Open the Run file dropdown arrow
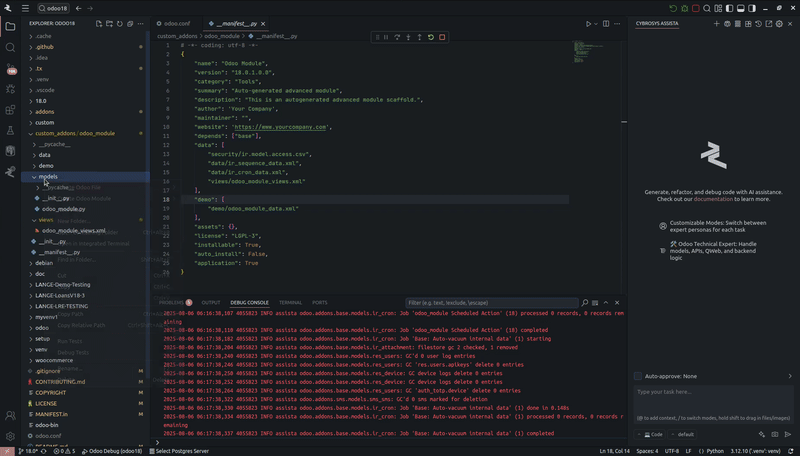 click(x=595, y=24)
